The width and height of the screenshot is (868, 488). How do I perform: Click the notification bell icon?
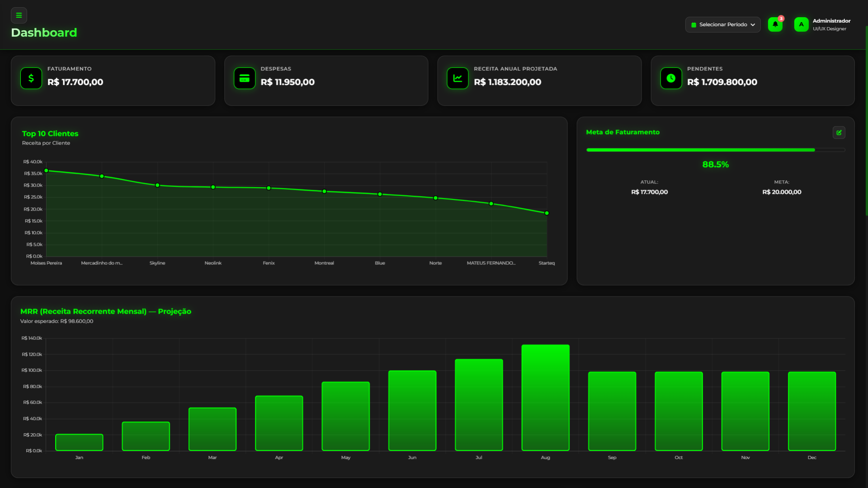point(775,24)
